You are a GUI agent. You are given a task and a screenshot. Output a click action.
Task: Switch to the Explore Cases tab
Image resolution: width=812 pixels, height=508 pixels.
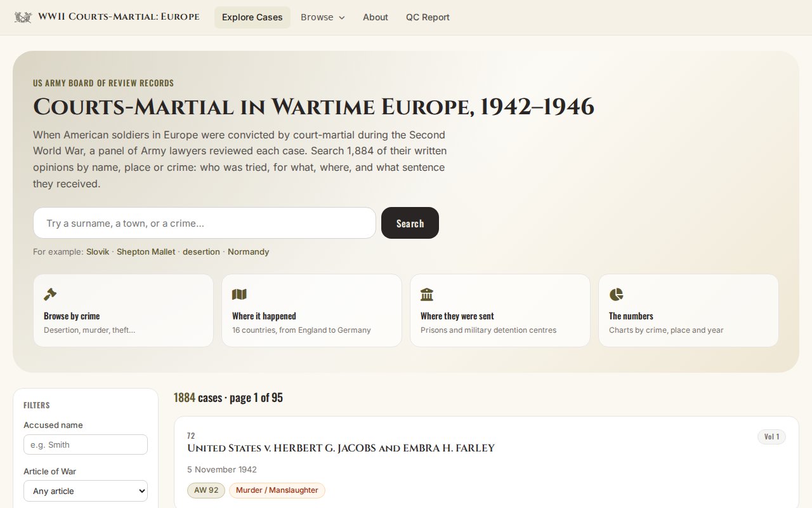pos(252,17)
